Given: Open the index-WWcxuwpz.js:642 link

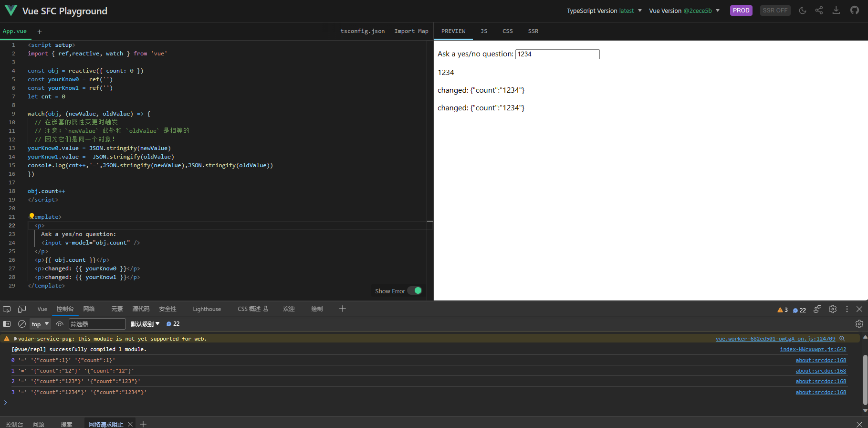Looking at the screenshot, I should point(813,350).
